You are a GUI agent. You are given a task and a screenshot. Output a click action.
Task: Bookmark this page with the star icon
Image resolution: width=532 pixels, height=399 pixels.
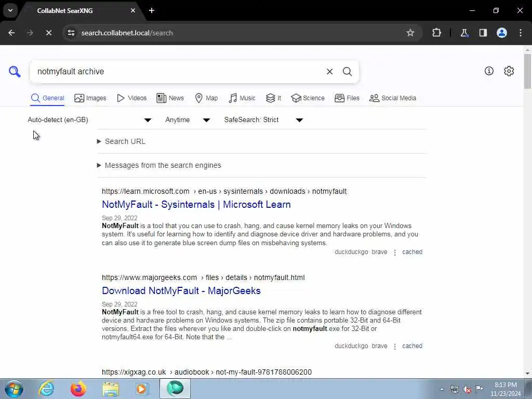410,33
